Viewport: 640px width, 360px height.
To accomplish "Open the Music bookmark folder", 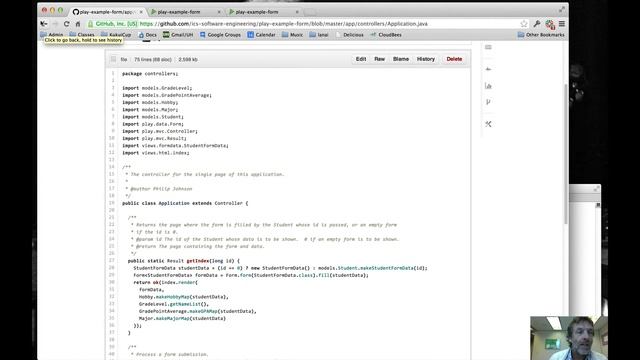I will tap(292, 35).
